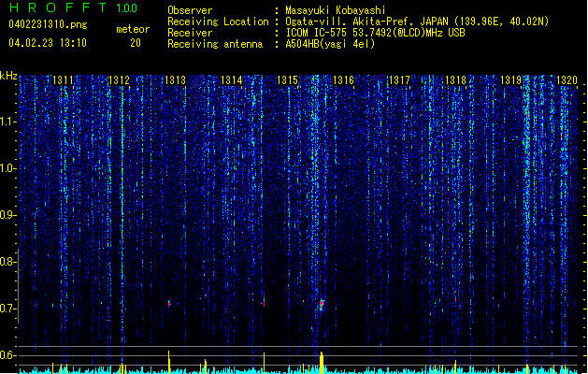This screenshot has width=588, height=374.
Task: Click the 1320 time marker
Action: tap(567, 80)
